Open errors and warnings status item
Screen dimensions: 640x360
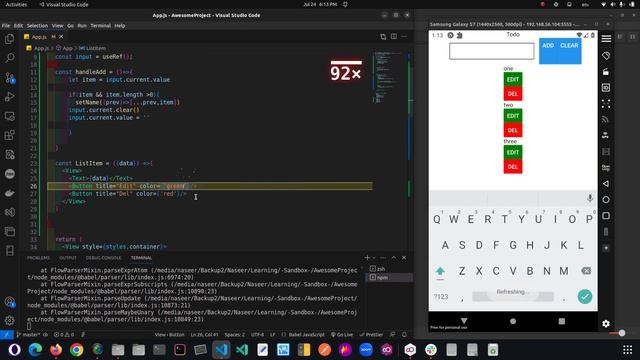click(x=64, y=335)
